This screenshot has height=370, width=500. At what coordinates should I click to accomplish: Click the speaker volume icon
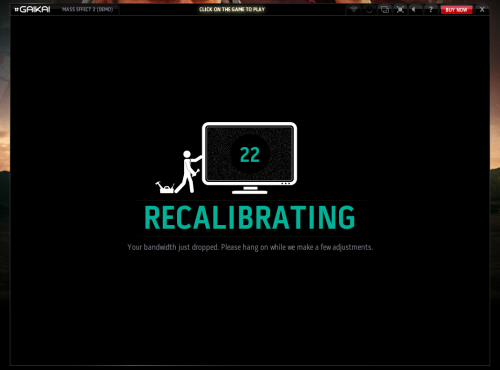pyautogui.click(x=414, y=9)
